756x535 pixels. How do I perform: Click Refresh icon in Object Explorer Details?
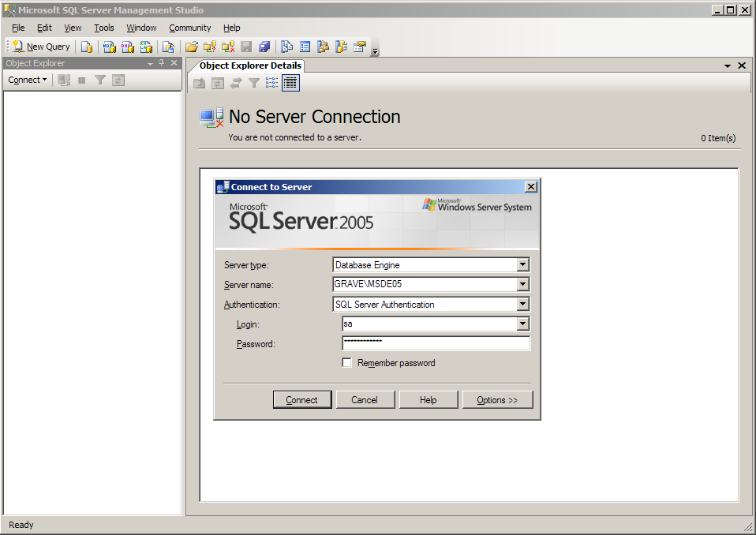click(x=218, y=84)
